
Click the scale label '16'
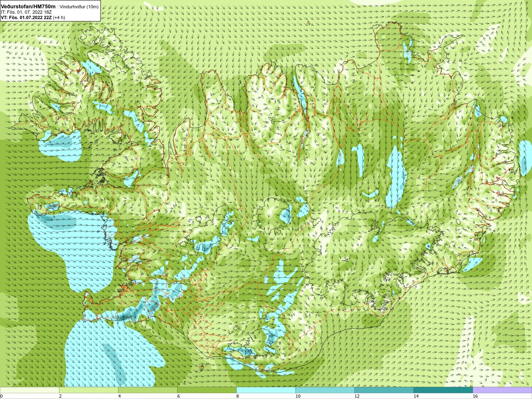point(475,396)
